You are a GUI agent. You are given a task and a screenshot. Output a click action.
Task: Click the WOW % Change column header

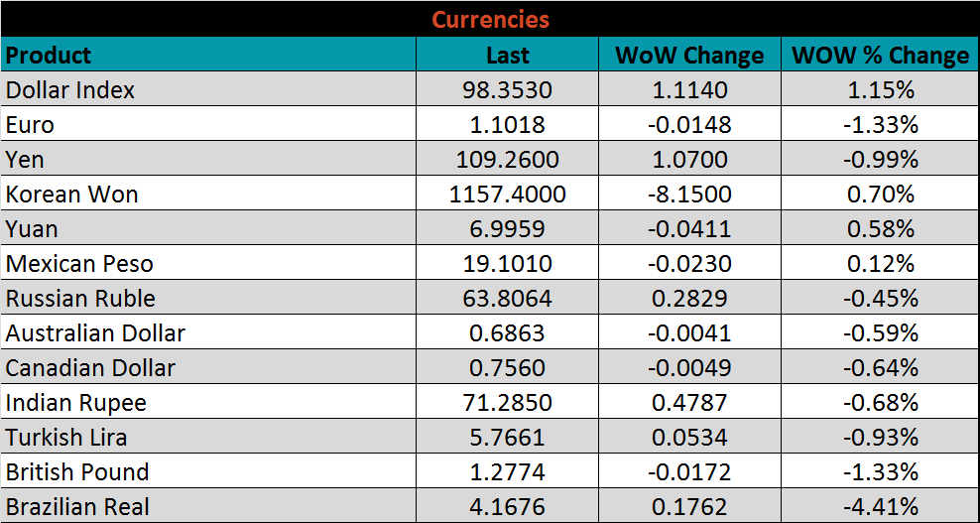tap(880, 56)
